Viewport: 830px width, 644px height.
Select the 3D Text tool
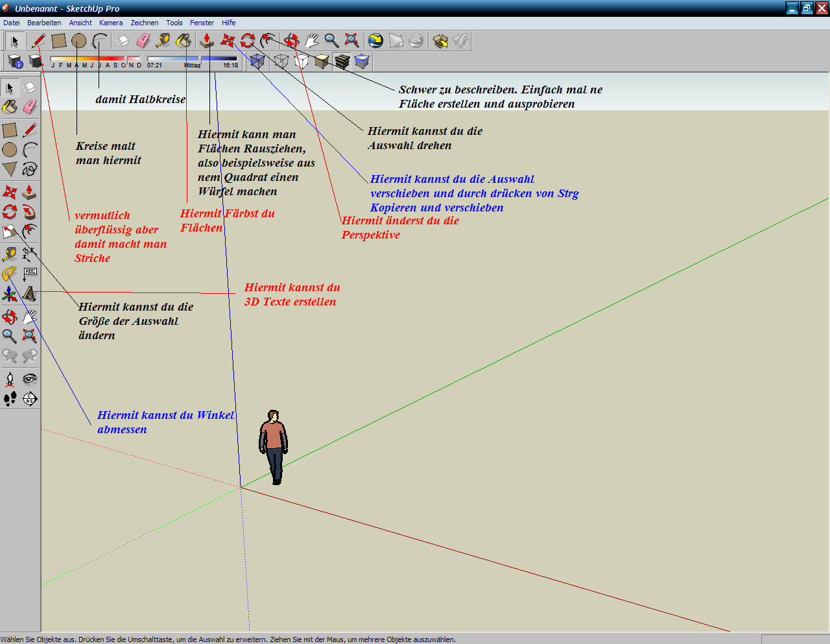tap(30, 294)
